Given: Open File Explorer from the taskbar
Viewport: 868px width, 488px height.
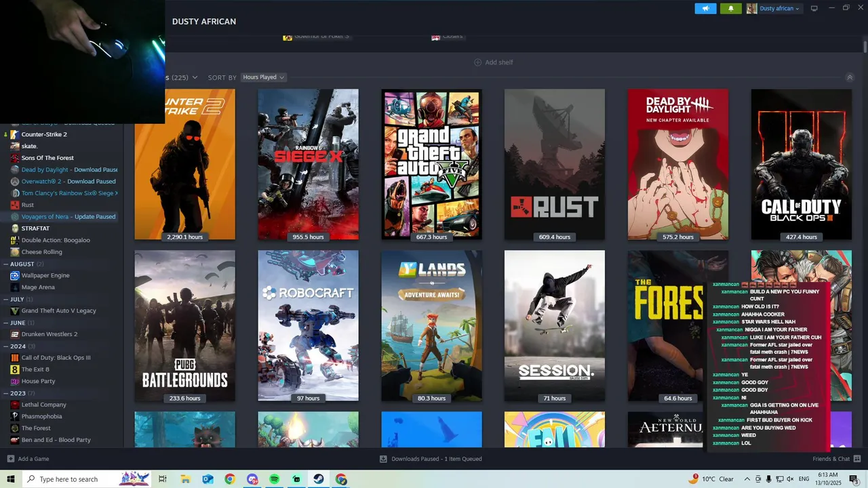Looking at the screenshot, I should (x=185, y=479).
